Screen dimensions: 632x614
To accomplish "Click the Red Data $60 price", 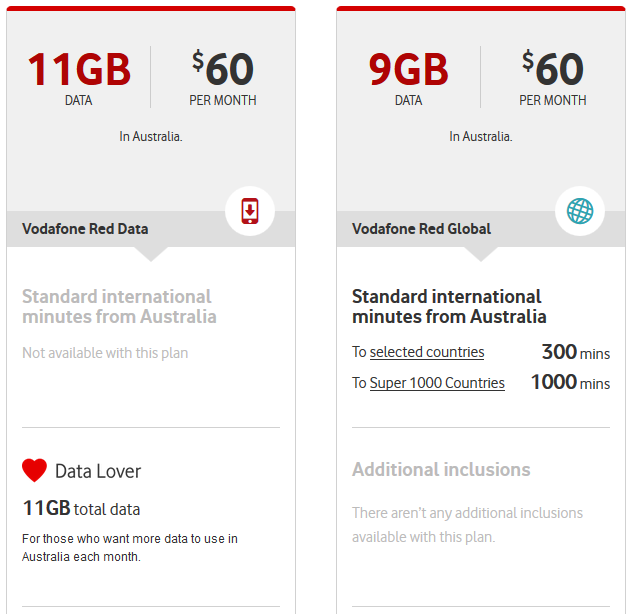I will [x=223, y=68].
